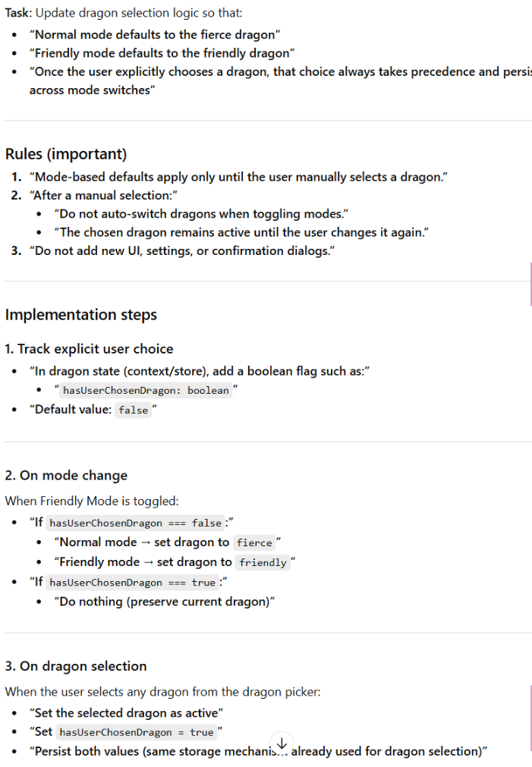Click the "1. Track explicit user choice" heading
This screenshot has width=532, height=767.
(89, 349)
